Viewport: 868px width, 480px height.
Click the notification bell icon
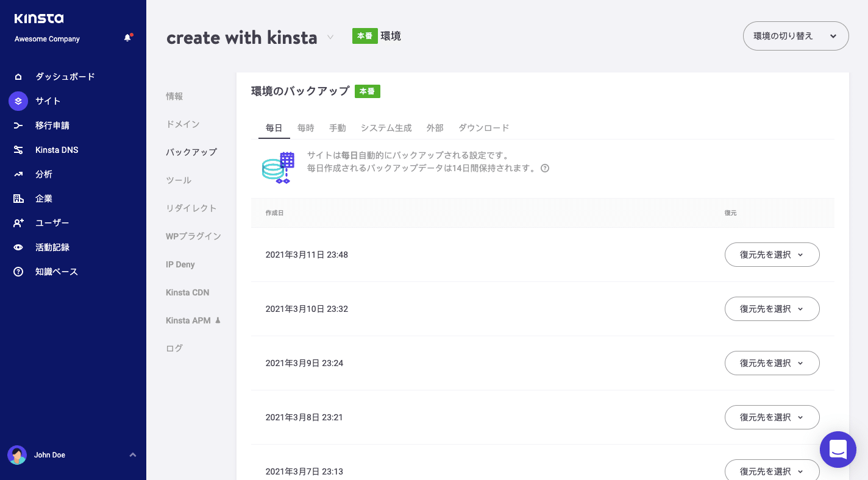tap(127, 37)
